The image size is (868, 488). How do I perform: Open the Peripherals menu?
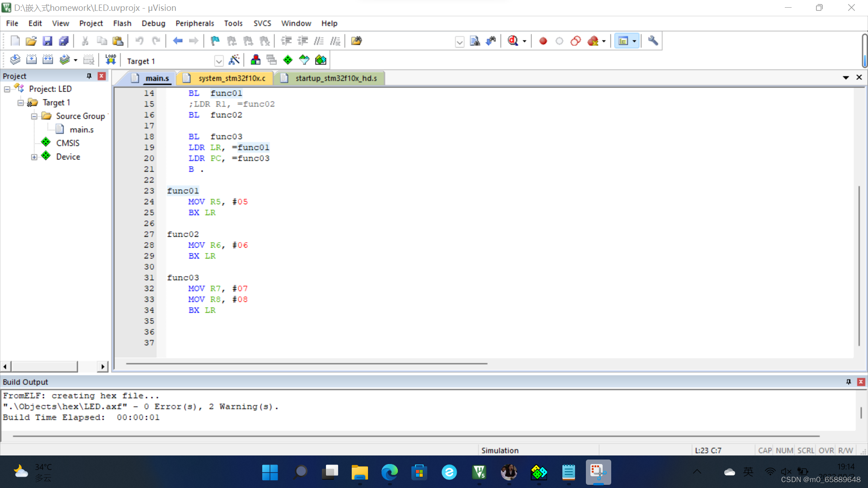194,23
